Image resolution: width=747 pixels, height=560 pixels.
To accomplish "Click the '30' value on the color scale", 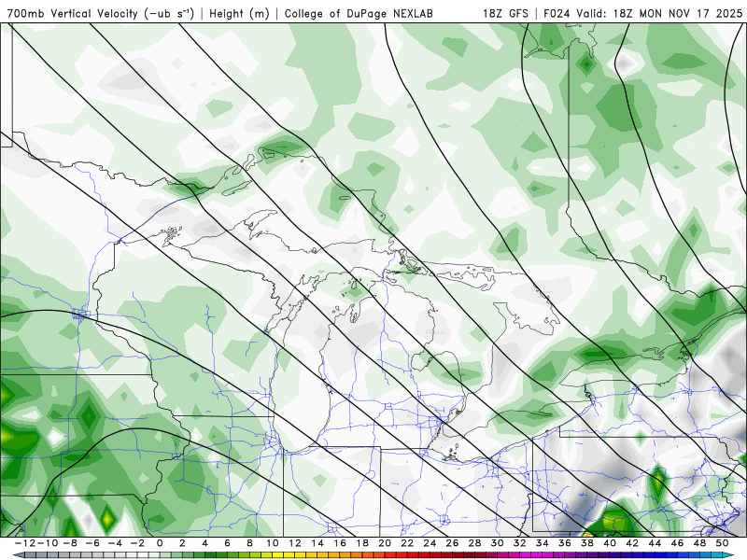I will (x=498, y=543).
